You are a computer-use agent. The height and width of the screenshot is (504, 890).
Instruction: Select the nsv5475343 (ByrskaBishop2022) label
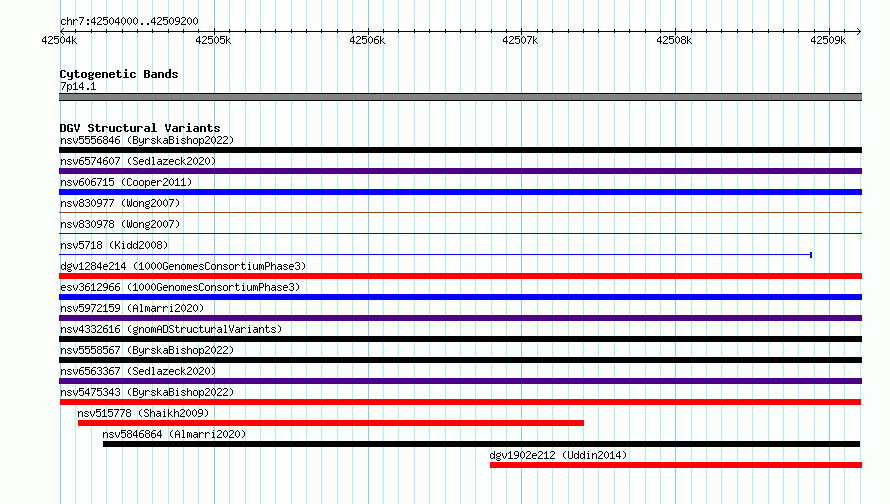(147, 392)
